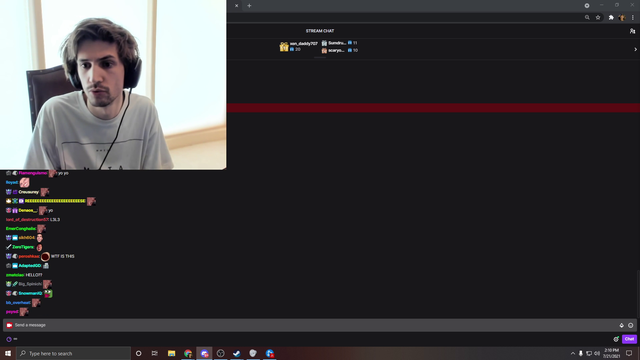Image resolution: width=640 pixels, height=360 pixels.
Task: Switch to Chrome on the taskbar
Action: [x=188, y=353]
